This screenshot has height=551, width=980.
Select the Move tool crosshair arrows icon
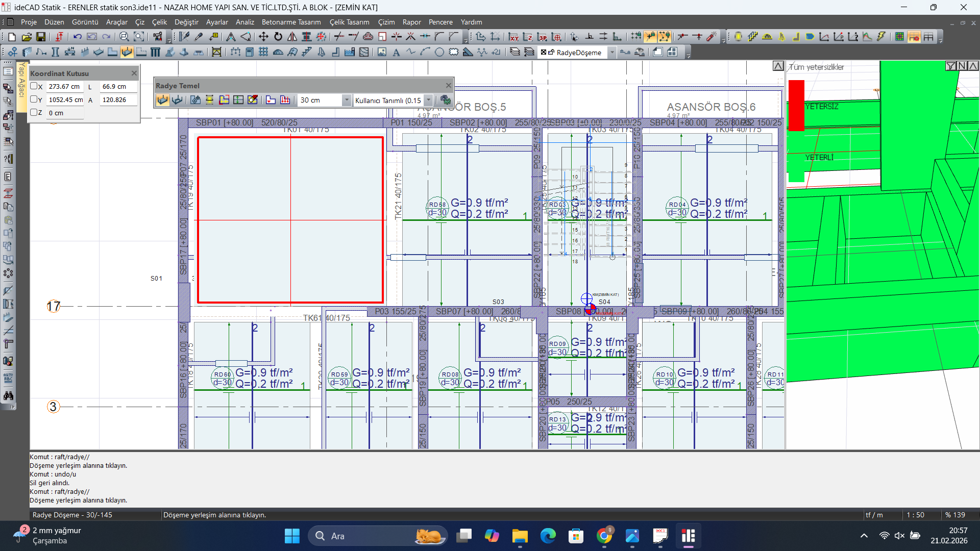point(263,37)
